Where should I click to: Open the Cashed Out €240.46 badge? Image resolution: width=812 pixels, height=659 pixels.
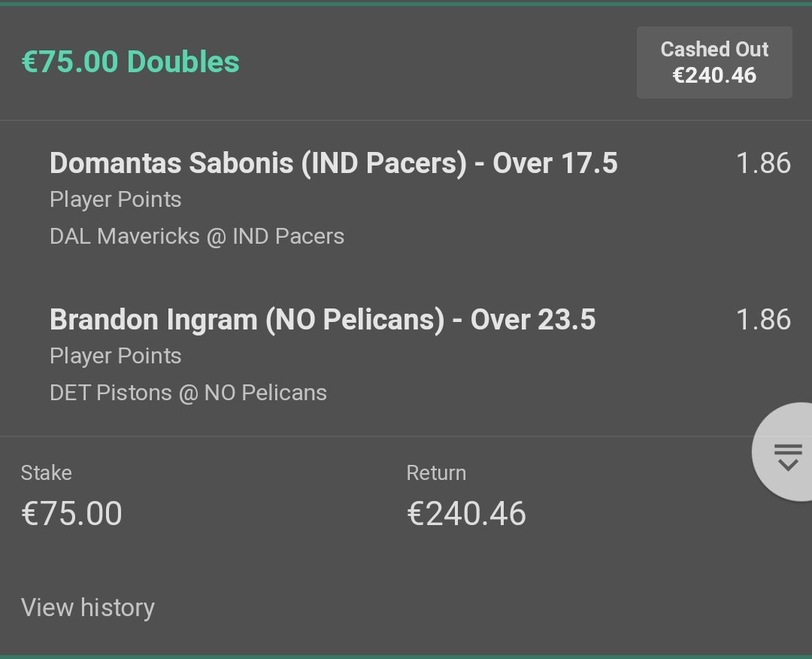click(x=714, y=62)
